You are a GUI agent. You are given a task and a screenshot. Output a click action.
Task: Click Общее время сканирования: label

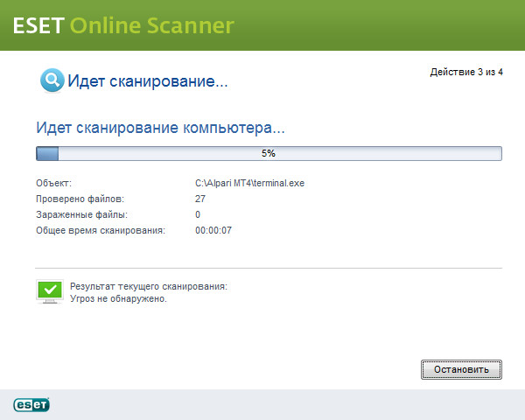click(x=101, y=230)
